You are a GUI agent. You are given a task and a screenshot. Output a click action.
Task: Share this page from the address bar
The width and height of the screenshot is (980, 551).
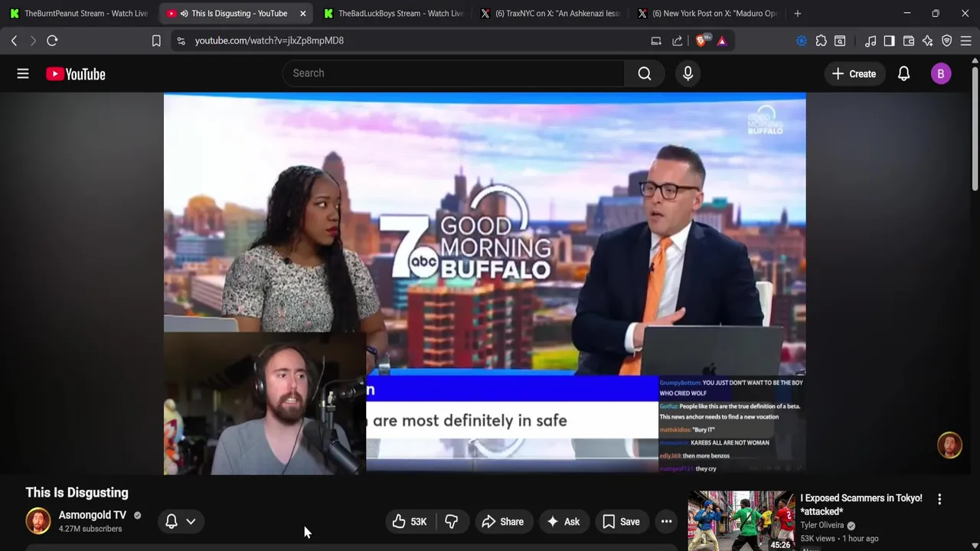pos(678,41)
